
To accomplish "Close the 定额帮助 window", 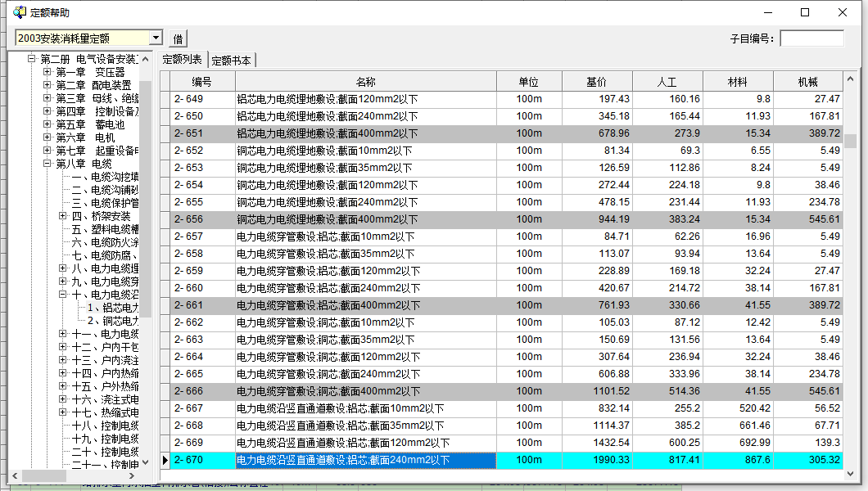I will tap(843, 12).
